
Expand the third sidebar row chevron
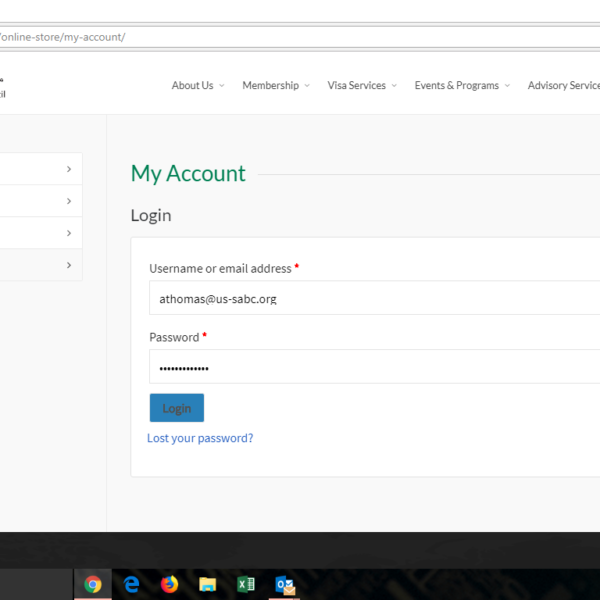[x=68, y=233]
